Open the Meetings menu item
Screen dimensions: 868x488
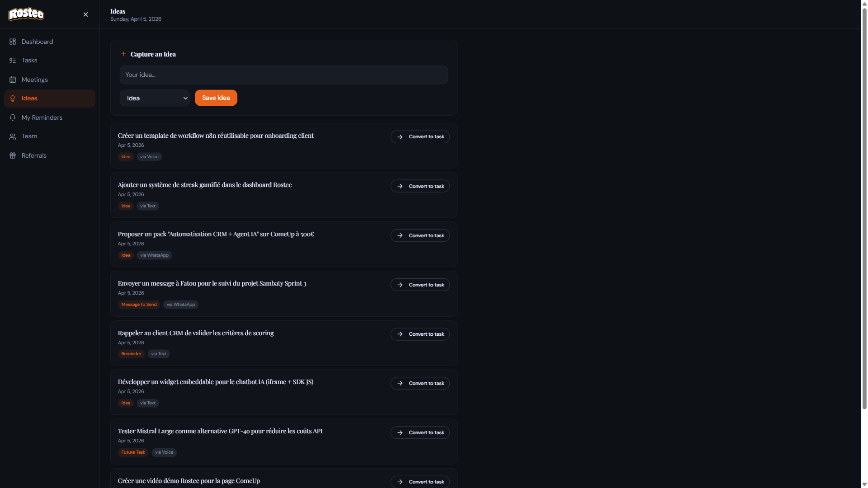[35, 80]
